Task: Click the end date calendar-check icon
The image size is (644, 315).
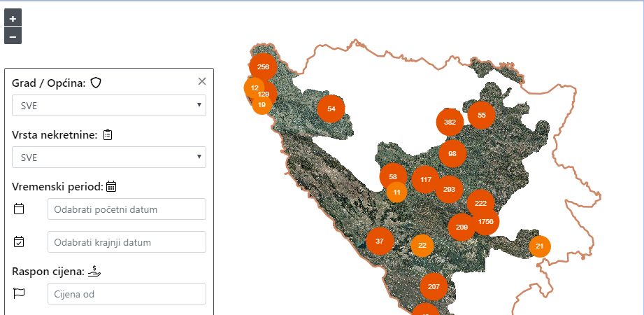Action: tap(20, 242)
